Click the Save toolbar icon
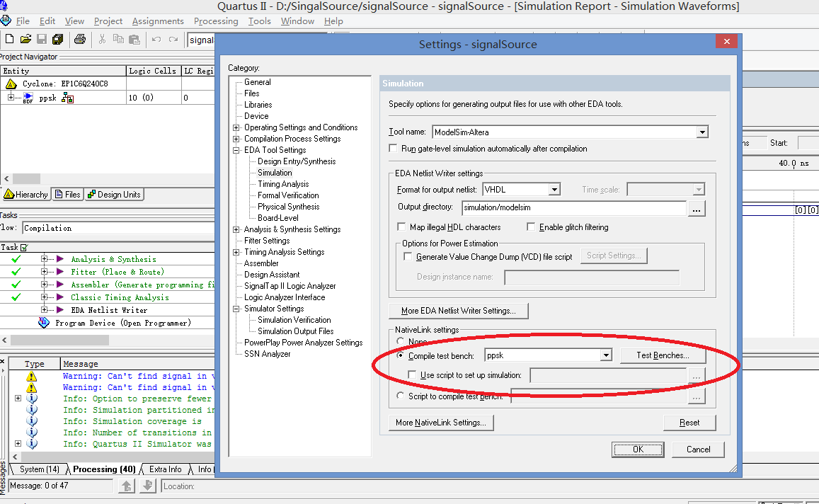The height and width of the screenshot is (504, 819). 42,39
